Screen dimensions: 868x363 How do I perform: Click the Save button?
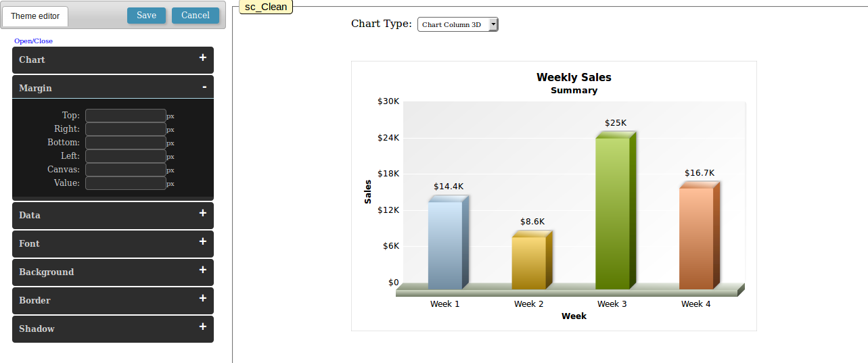tap(146, 16)
